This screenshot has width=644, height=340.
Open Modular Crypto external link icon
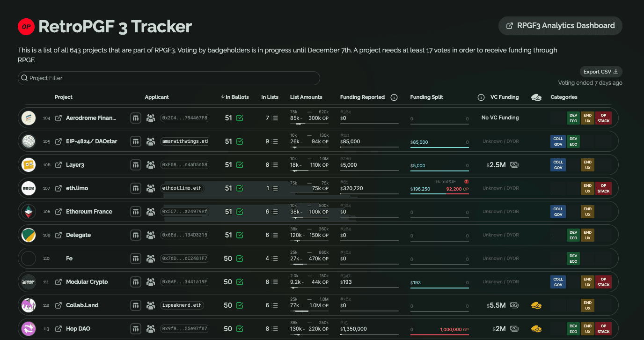pyautogui.click(x=59, y=282)
